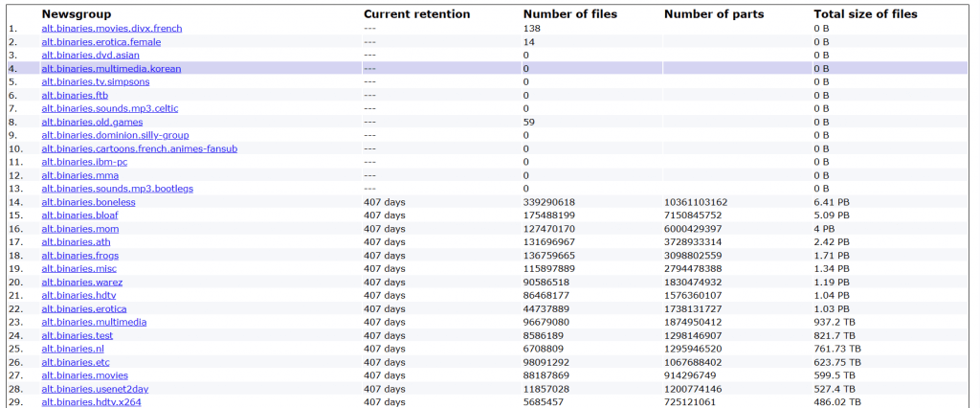Select file count 138 for divx.french

click(x=531, y=28)
